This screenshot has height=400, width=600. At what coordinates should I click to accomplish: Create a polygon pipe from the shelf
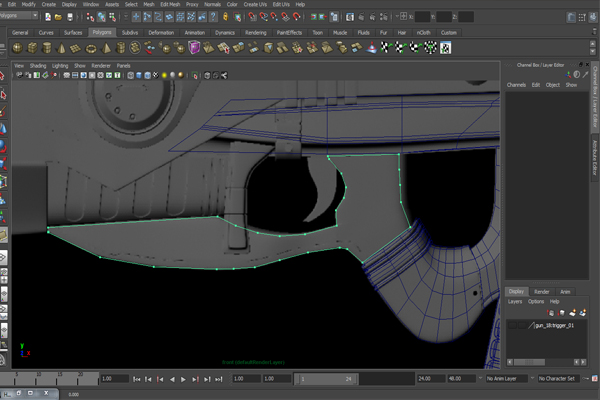click(x=120, y=48)
